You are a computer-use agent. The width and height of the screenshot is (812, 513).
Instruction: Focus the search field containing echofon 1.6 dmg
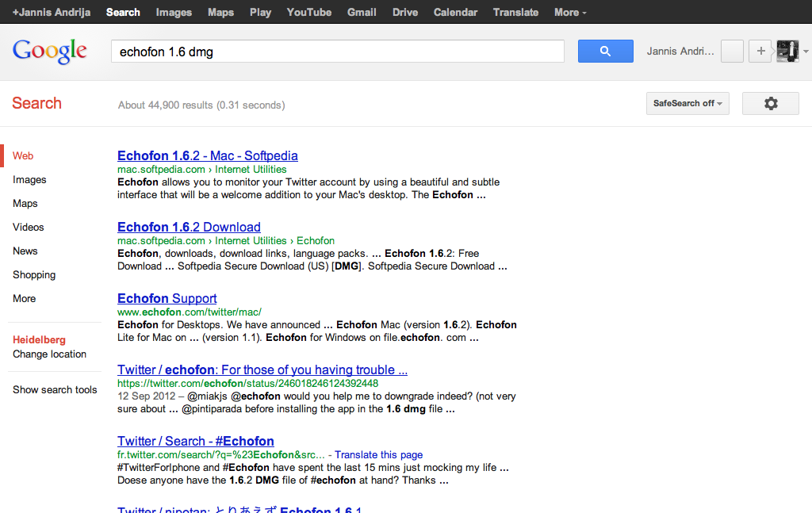[338, 52]
